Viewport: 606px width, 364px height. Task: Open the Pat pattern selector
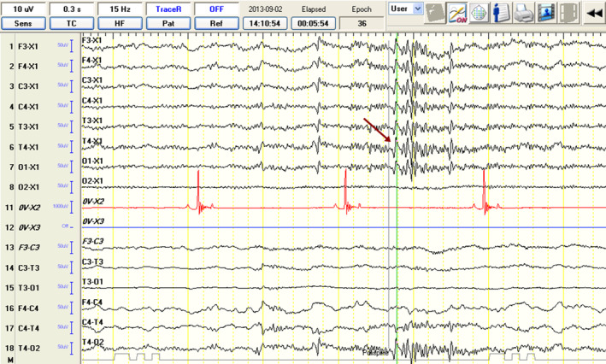click(x=168, y=23)
